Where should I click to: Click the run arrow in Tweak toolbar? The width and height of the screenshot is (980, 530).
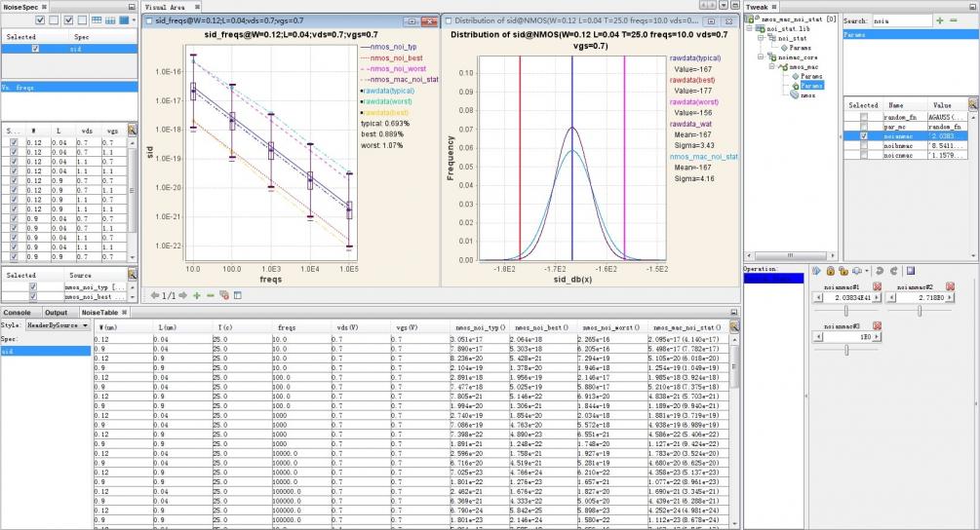(816, 271)
